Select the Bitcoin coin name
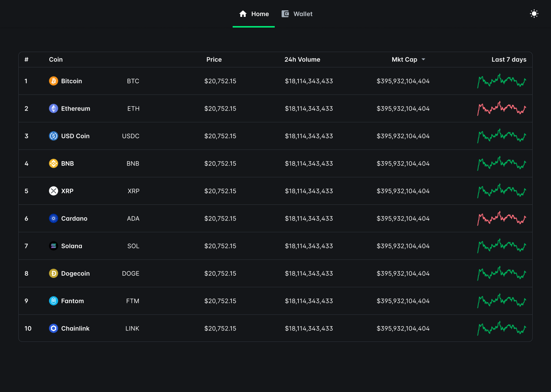 pos(72,81)
